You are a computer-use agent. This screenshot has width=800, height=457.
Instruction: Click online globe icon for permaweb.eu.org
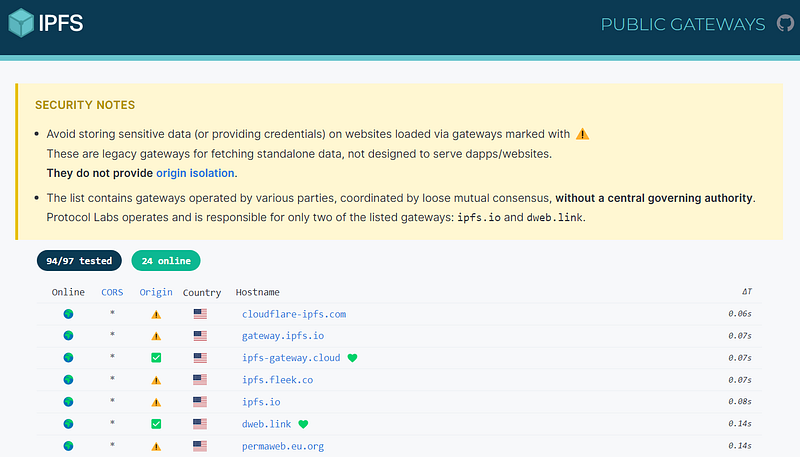(x=68, y=446)
